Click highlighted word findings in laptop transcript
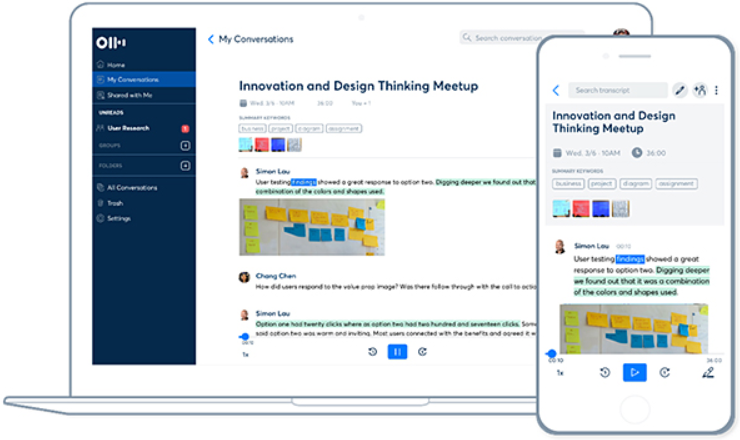Image resolution: width=740 pixels, height=440 pixels. (x=303, y=182)
